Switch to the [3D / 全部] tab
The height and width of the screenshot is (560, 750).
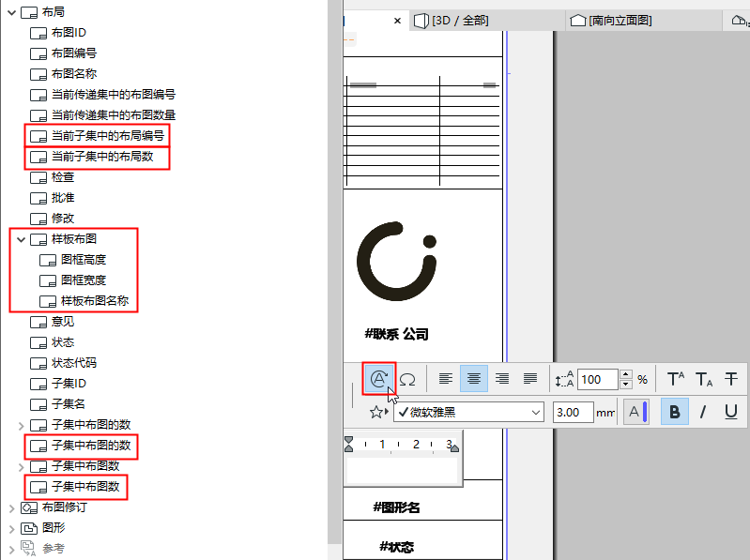point(487,21)
